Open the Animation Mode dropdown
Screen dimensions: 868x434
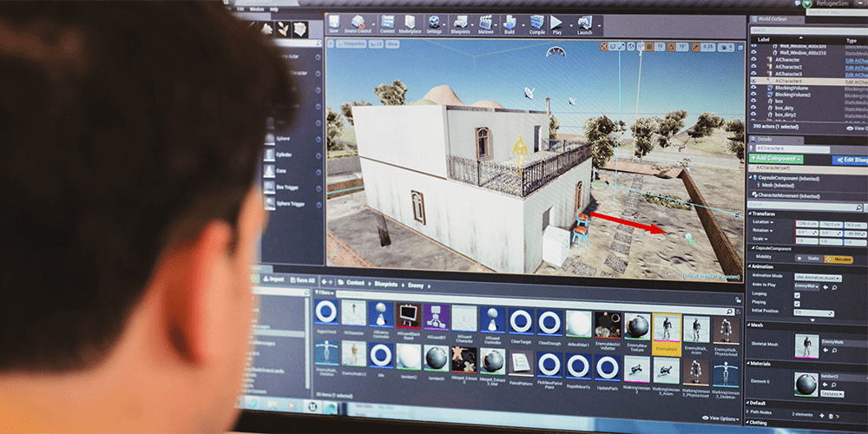(819, 278)
